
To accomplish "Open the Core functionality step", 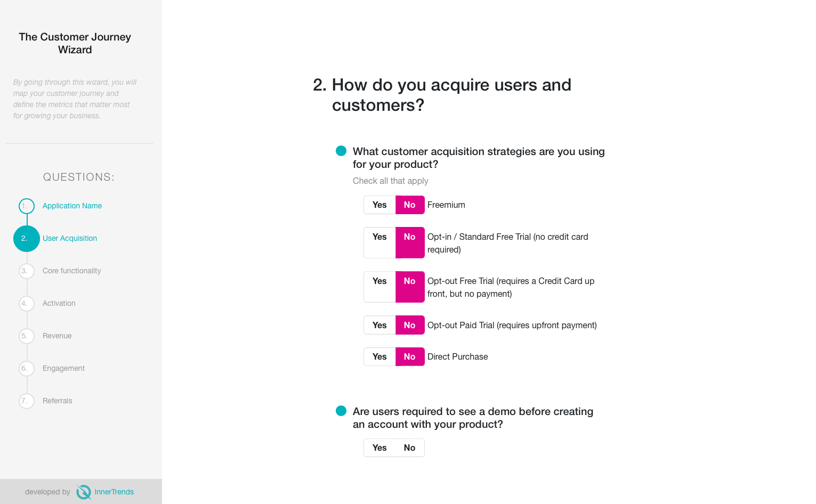I will [71, 271].
